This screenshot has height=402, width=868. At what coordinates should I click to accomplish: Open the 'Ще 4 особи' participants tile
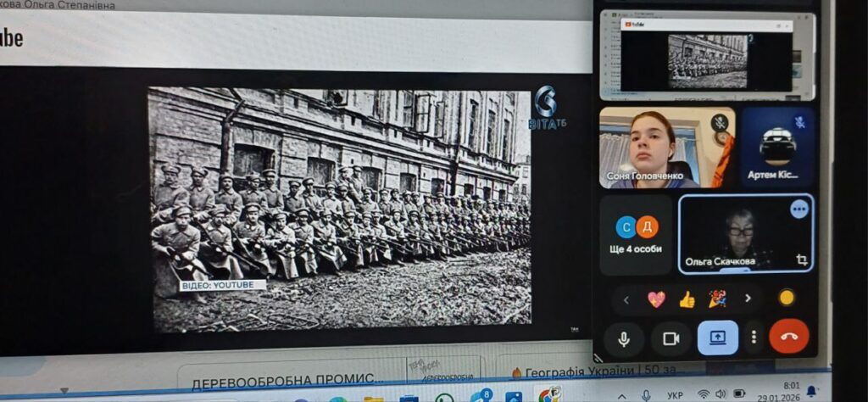click(636, 235)
